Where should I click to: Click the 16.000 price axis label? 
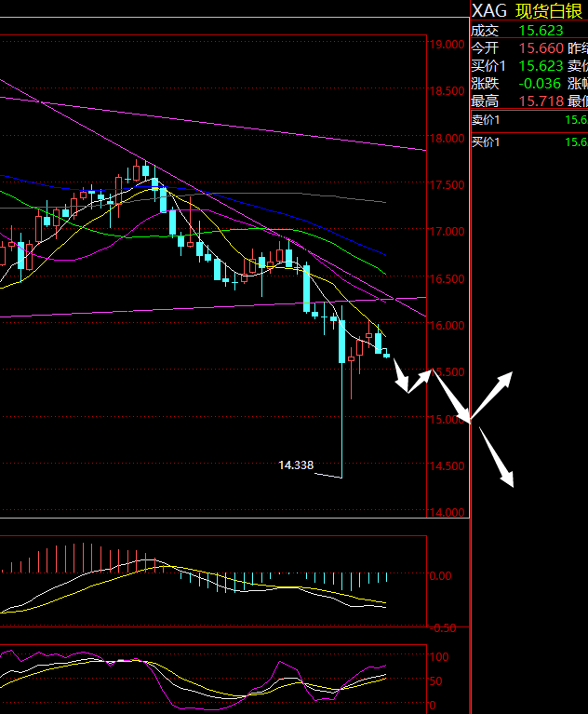(447, 325)
